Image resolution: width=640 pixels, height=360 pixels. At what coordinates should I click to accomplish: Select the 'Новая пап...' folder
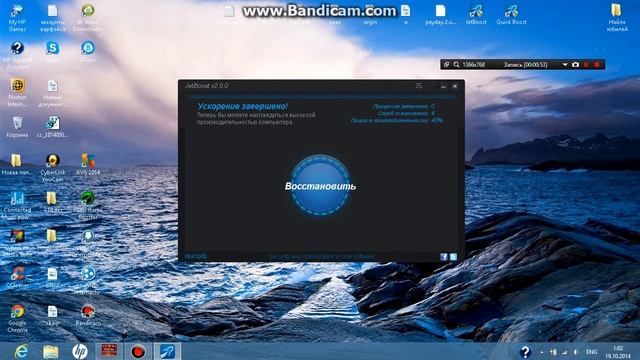(16, 164)
